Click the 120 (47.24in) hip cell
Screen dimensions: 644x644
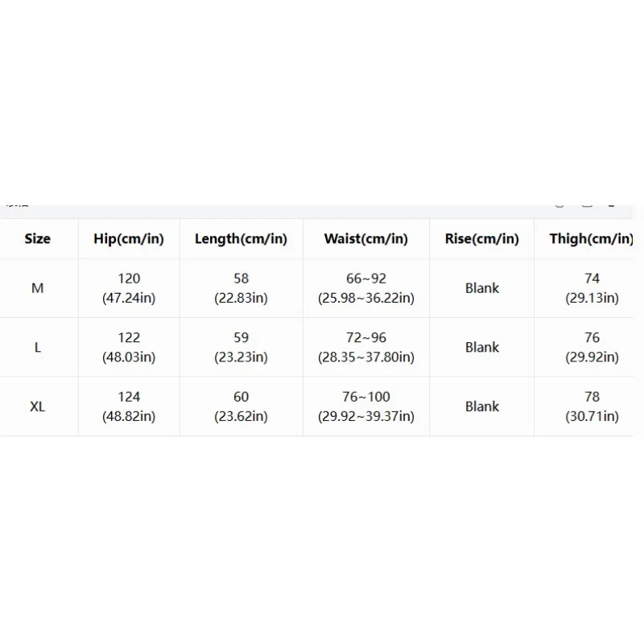click(129, 288)
